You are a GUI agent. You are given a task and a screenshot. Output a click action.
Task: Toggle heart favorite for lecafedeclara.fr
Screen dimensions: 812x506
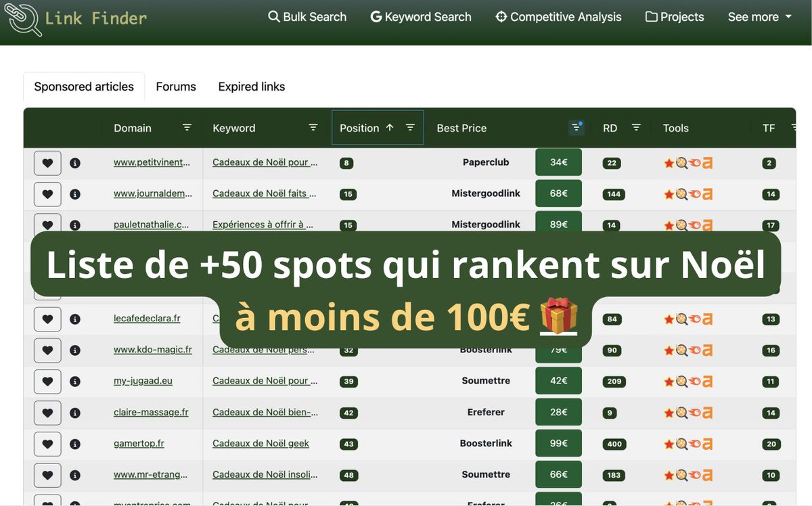[x=47, y=319]
